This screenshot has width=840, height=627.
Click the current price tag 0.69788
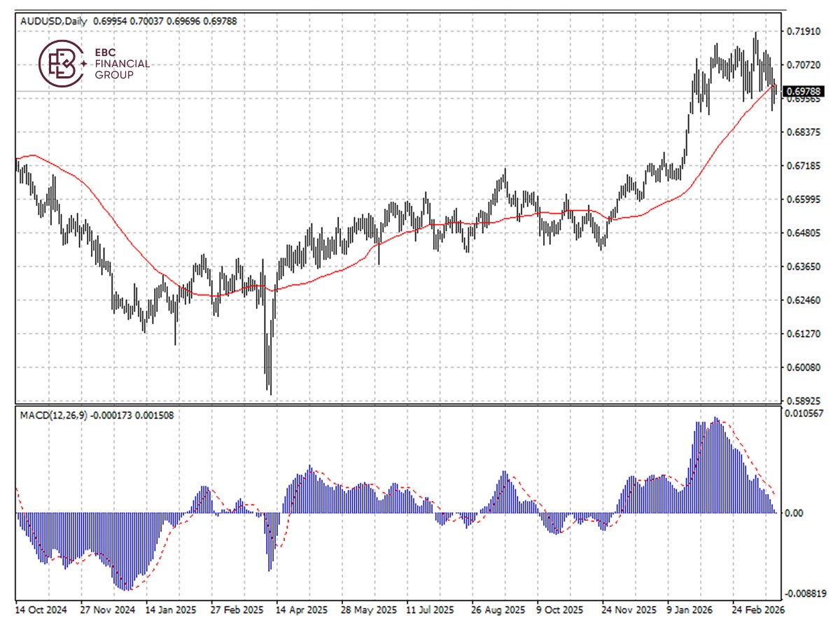tap(804, 92)
